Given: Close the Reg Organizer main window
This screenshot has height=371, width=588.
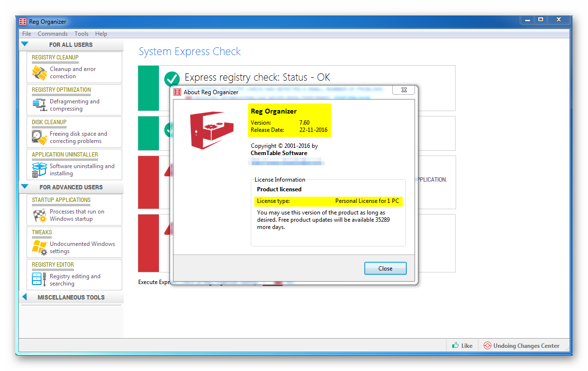Looking at the screenshot, I should click(559, 20).
